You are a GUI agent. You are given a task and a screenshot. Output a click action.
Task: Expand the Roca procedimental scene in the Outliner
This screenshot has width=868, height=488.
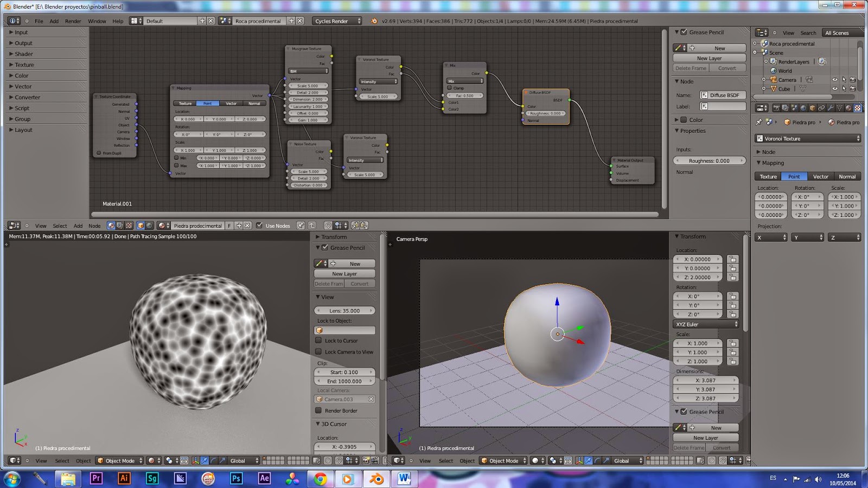coord(755,44)
